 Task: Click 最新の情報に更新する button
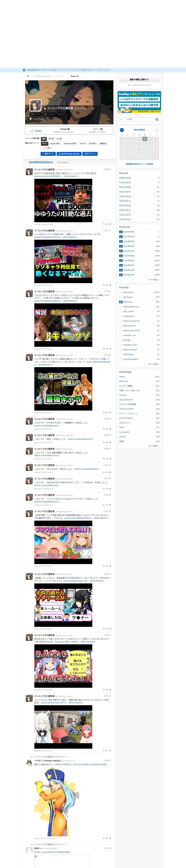[x=139, y=80]
